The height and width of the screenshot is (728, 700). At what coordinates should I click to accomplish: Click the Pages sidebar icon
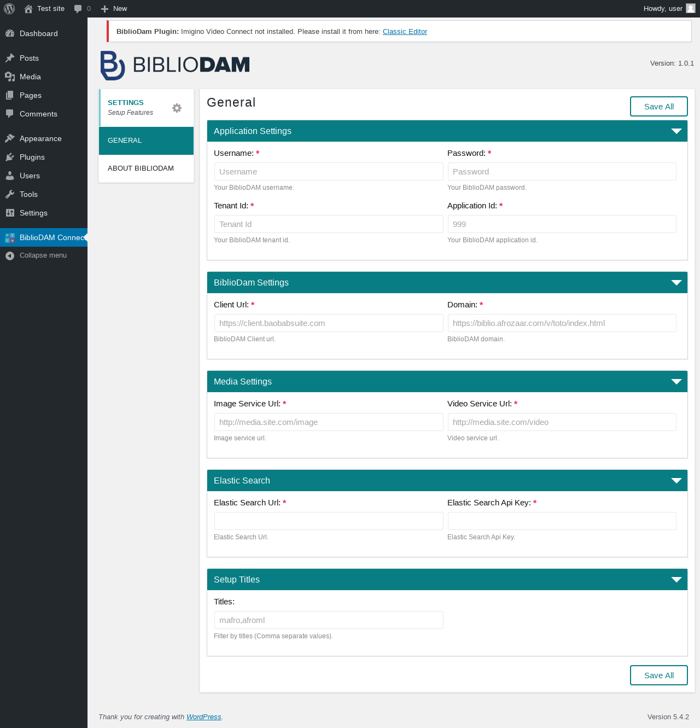pyautogui.click(x=10, y=95)
